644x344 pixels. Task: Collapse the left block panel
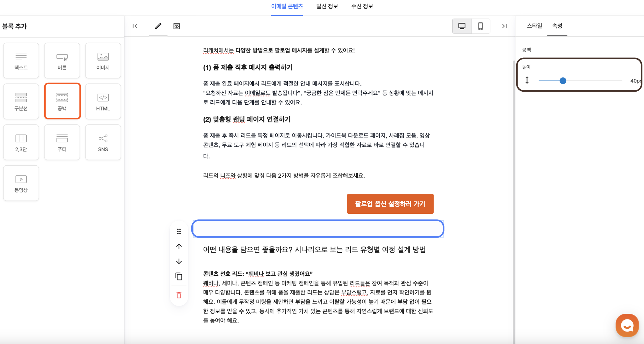coord(135,26)
